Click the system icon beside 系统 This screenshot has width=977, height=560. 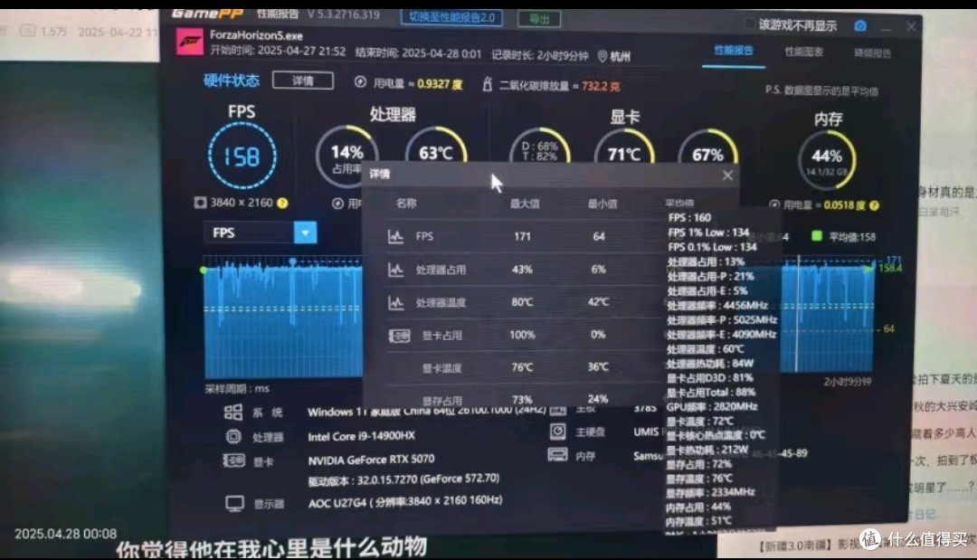pyautogui.click(x=233, y=412)
